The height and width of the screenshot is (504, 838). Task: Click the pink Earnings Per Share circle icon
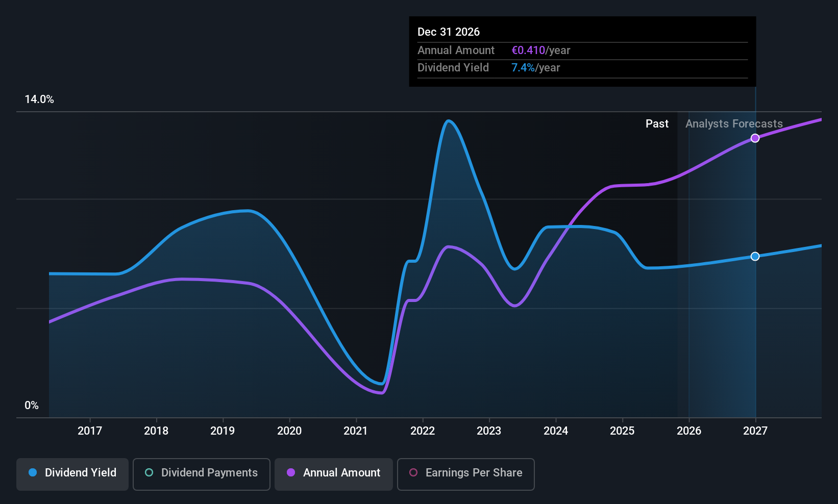coord(413,473)
